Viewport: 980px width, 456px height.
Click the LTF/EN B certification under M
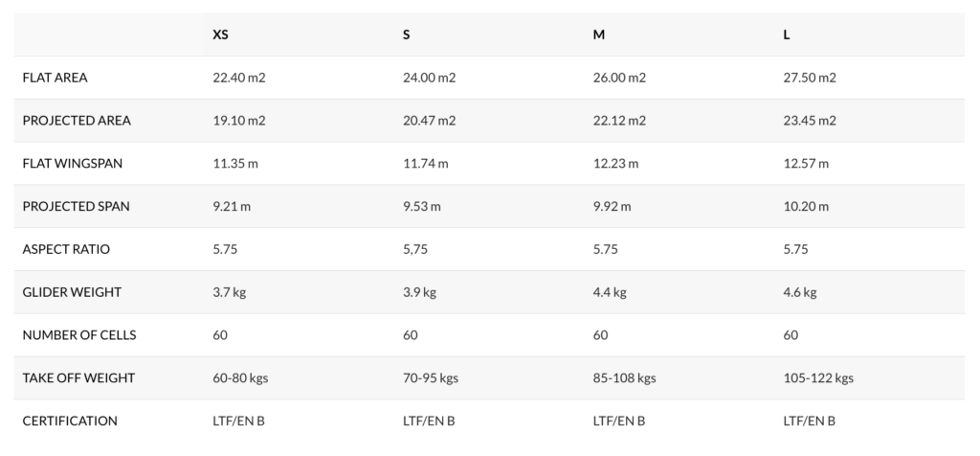tap(619, 421)
